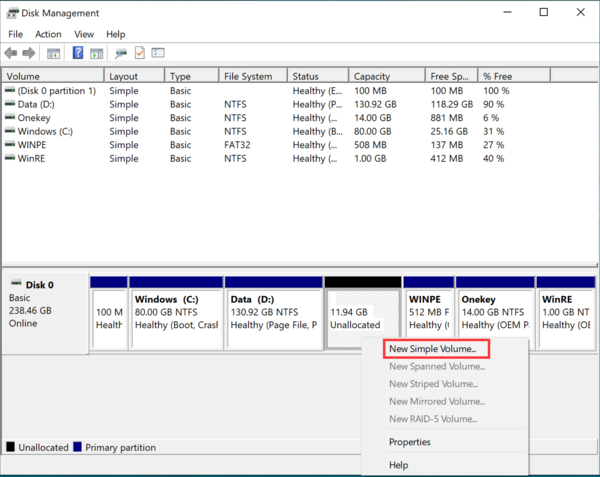Open the File menu
The height and width of the screenshot is (477, 600).
(15, 34)
